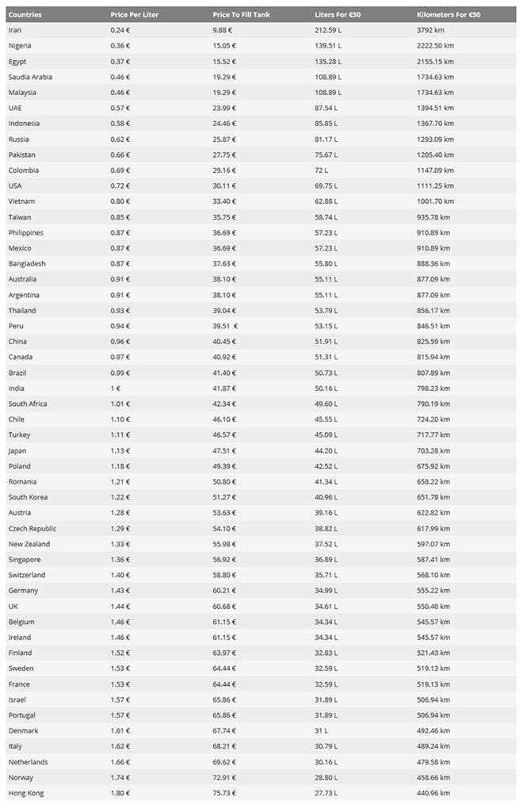This screenshot has height=812, width=527.
Task: Select the Liters For €50 header
Action: (x=338, y=14)
